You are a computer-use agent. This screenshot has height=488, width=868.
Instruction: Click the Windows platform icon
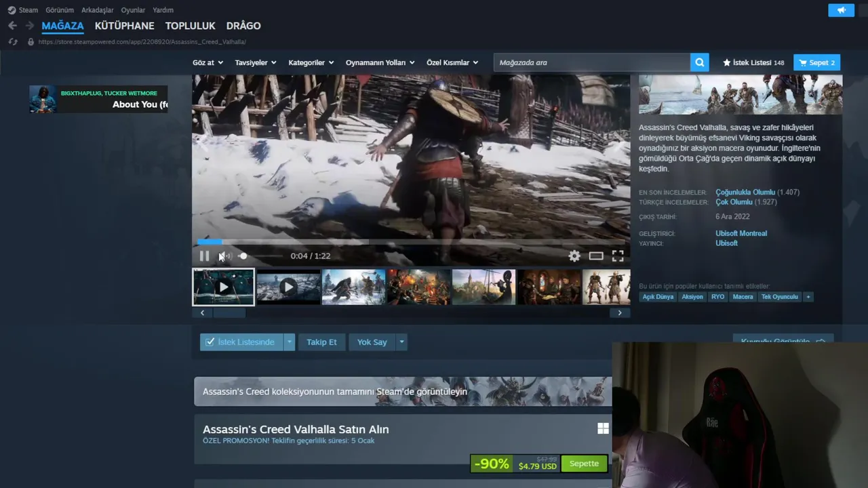[603, 428]
